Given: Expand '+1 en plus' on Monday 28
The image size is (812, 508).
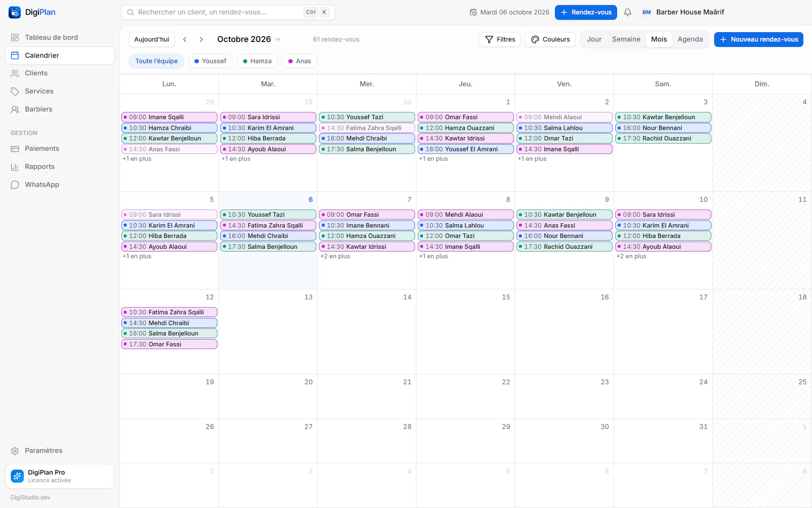Looking at the screenshot, I should pos(137,159).
